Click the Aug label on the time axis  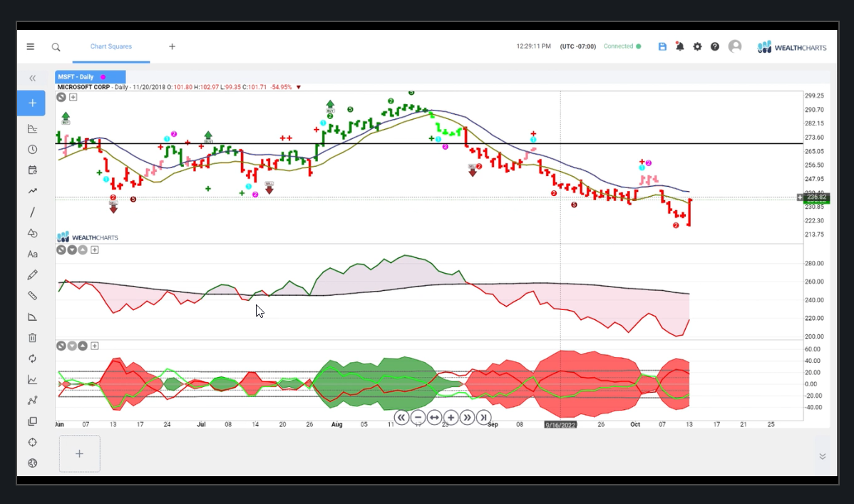pyautogui.click(x=337, y=424)
